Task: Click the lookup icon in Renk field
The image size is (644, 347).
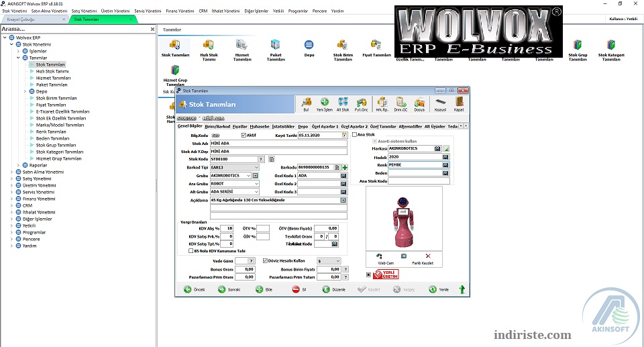Action: 445,165
